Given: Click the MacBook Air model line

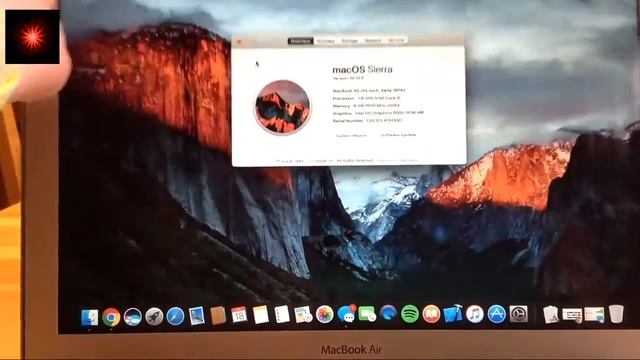Looking at the screenshot, I should coord(369,91).
